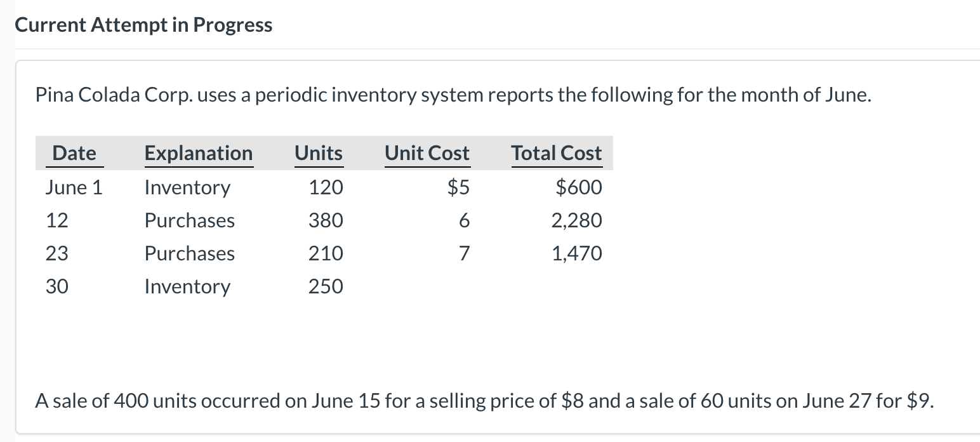Viewport: 980px width, 442px height.
Task: Click the June 1 Inventory explanation cell
Action: click(187, 187)
